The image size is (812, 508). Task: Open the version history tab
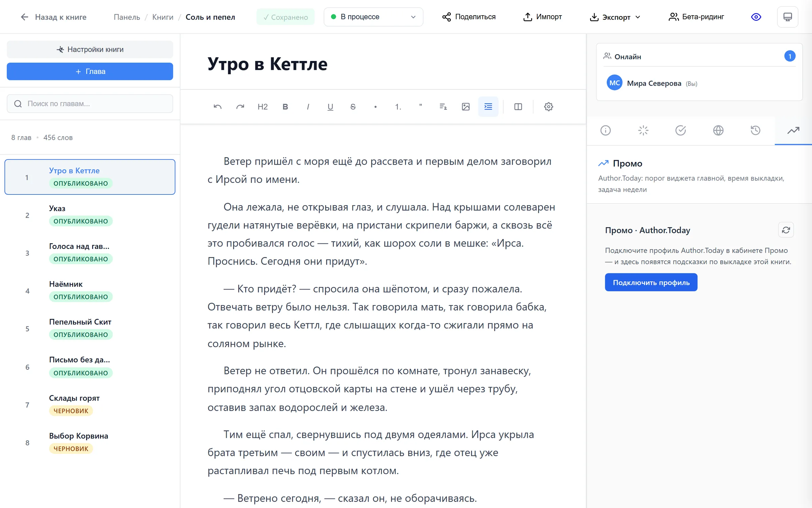point(755,130)
